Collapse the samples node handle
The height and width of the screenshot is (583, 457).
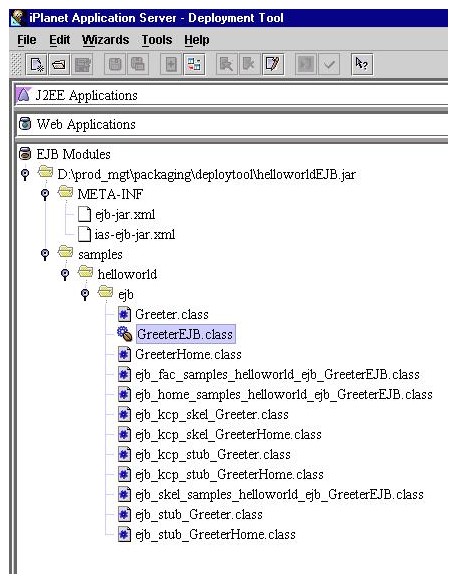(x=45, y=254)
